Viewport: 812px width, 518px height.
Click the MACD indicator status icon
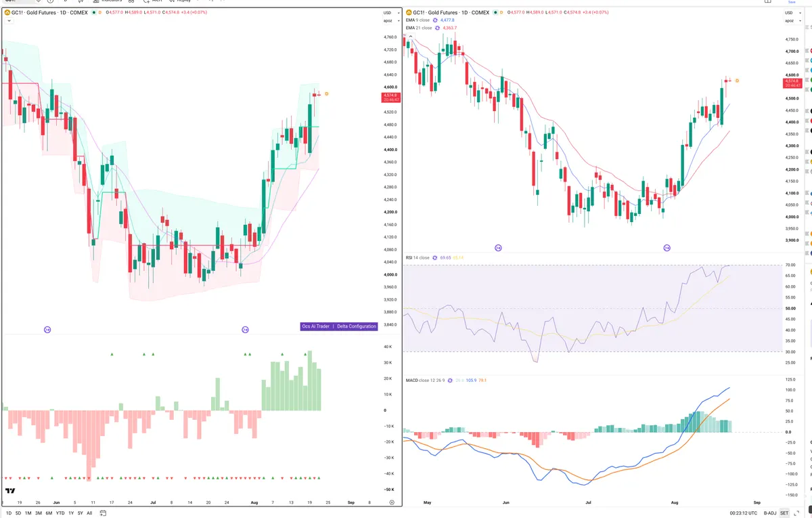point(449,380)
